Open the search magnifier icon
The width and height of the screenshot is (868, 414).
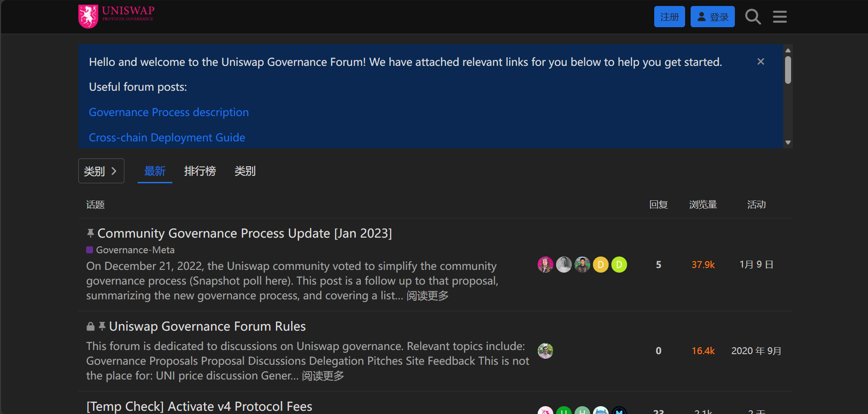click(753, 17)
